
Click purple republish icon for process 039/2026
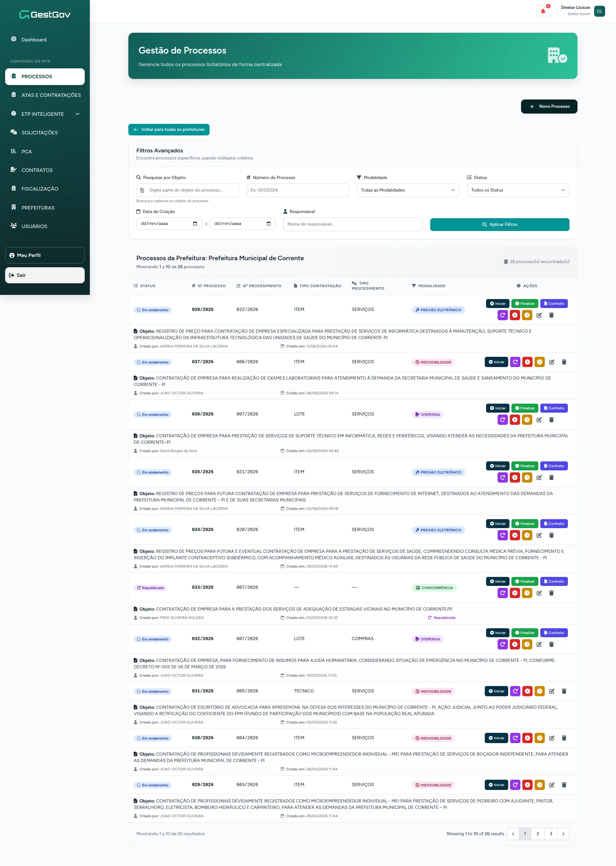pyautogui.click(x=503, y=315)
